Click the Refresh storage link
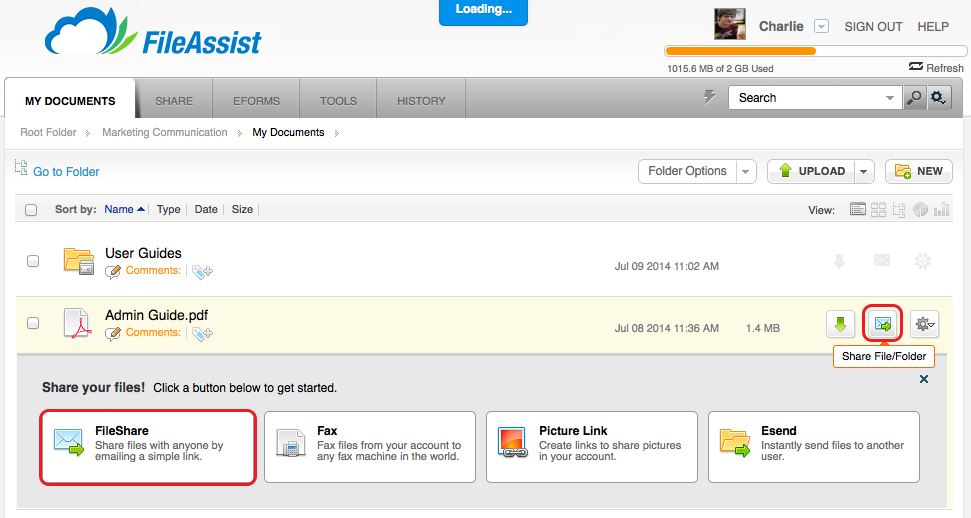The image size is (971, 518). pyautogui.click(x=936, y=68)
